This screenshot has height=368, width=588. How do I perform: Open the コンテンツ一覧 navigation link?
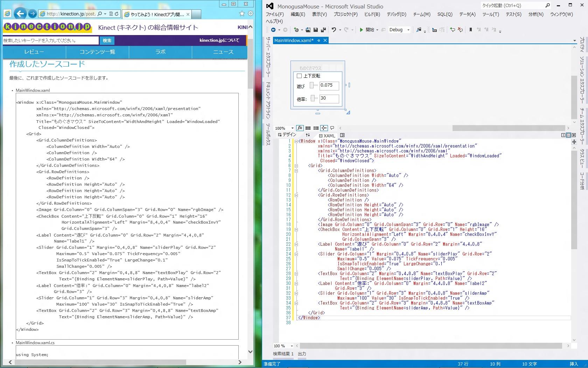pyautogui.click(x=97, y=52)
